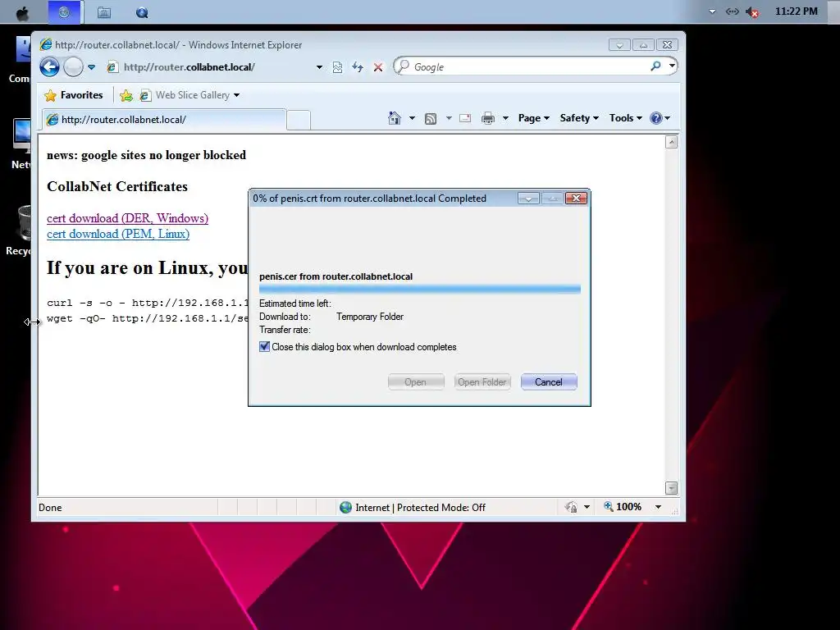Follow cert download (PEM, Linux) link
840x630 pixels.
[x=118, y=234]
